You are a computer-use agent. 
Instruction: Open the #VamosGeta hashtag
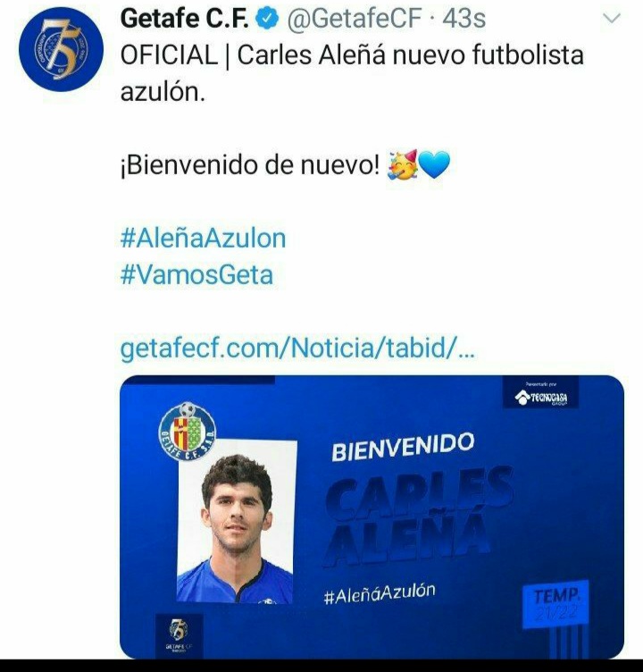[x=196, y=274]
